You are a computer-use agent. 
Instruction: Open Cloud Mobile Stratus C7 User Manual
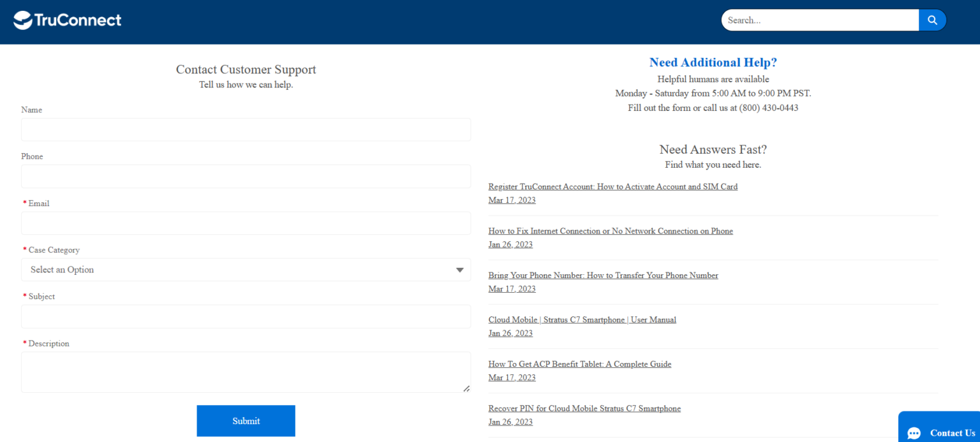[582, 320]
